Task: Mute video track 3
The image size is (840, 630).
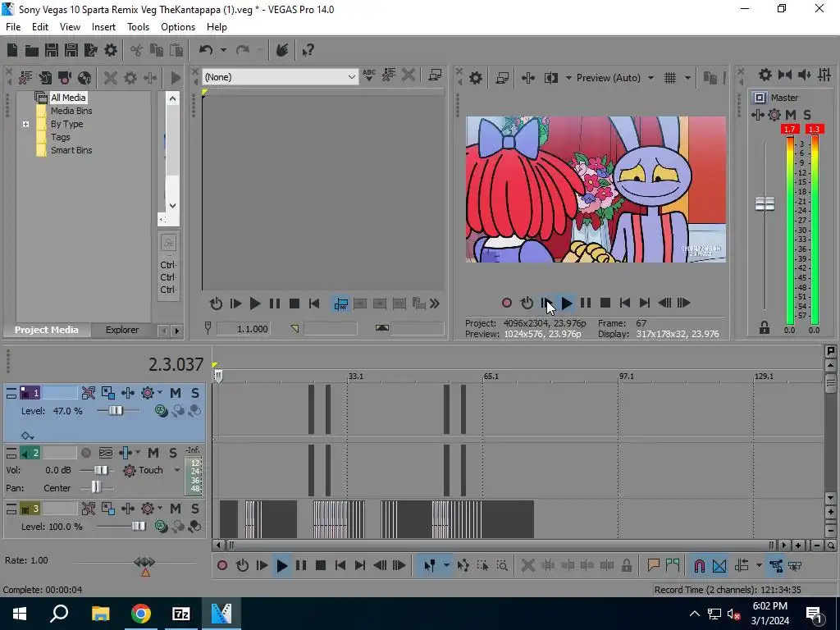Action: [x=176, y=509]
